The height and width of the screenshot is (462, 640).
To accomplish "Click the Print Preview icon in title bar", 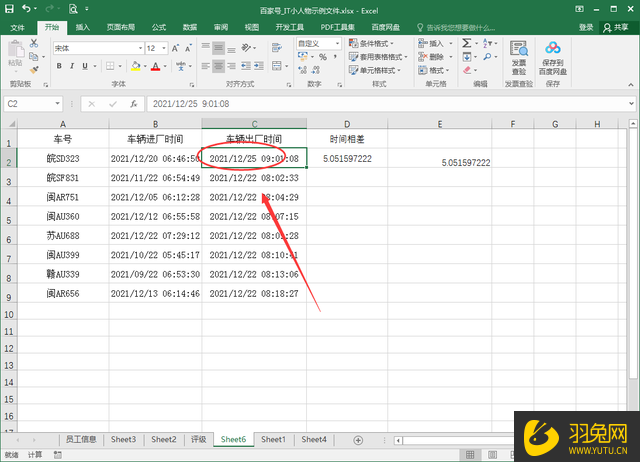I will [73, 9].
